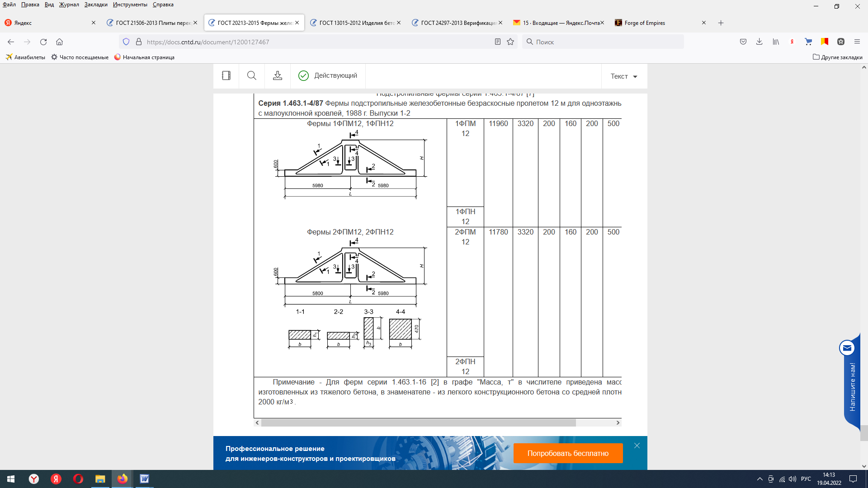Click the page scroll-down arrow
This screenshot has height=488, width=868.
click(x=864, y=466)
